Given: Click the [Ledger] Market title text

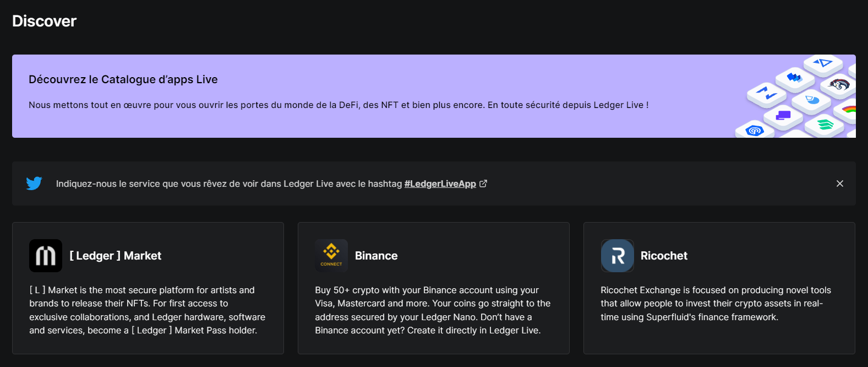Looking at the screenshot, I should (116, 256).
